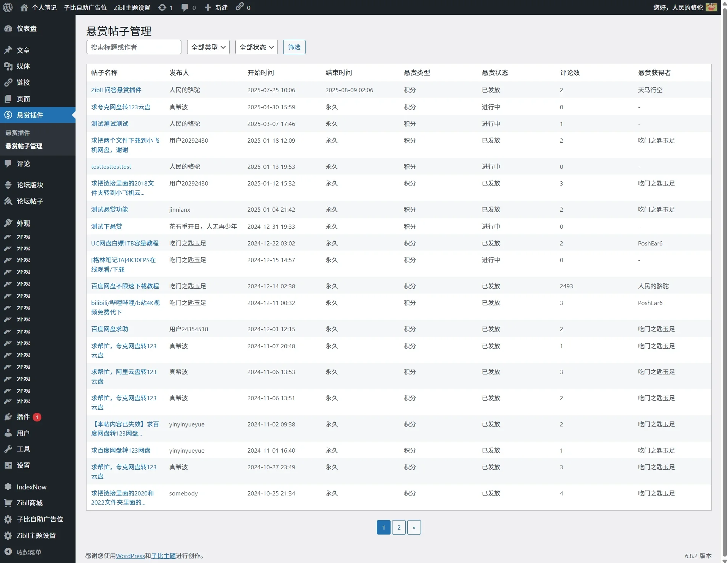Click the comments bubble icon in top bar

[x=184, y=7]
